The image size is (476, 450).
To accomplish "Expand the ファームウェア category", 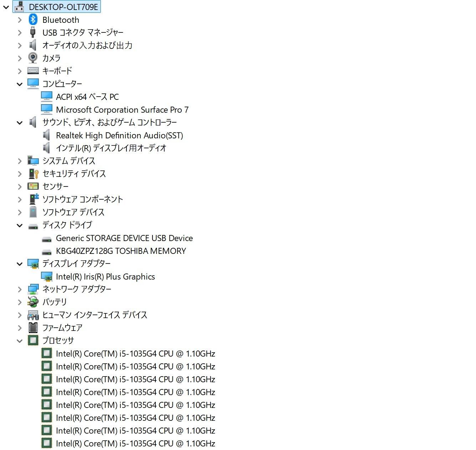I will click(x=20, y=328).
